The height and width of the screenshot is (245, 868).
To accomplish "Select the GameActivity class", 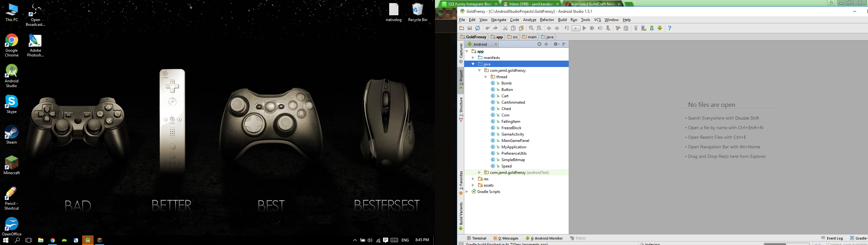I will pos(513,134).
